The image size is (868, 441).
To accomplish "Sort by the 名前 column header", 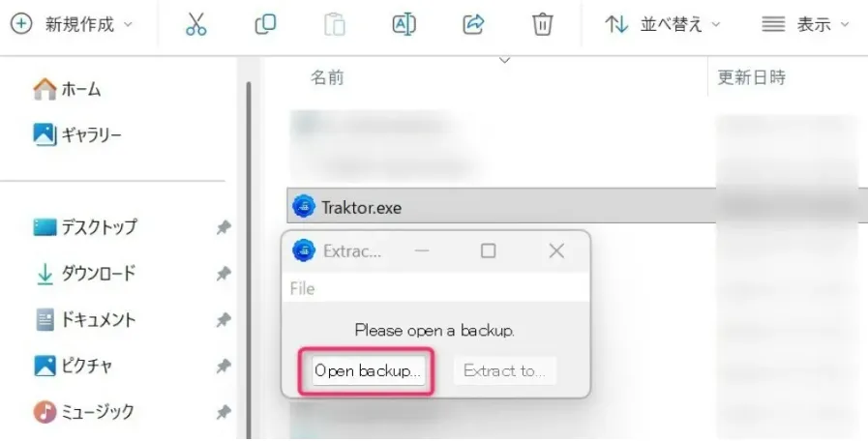I will pyautogui.click(x=327, y=77).
